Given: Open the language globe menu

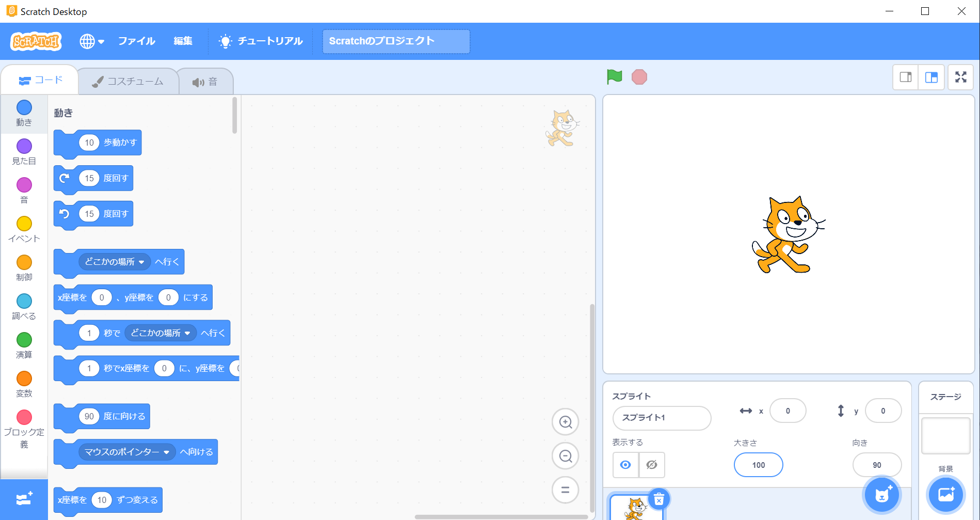Looking at the screenshot, I should [92, 41].
